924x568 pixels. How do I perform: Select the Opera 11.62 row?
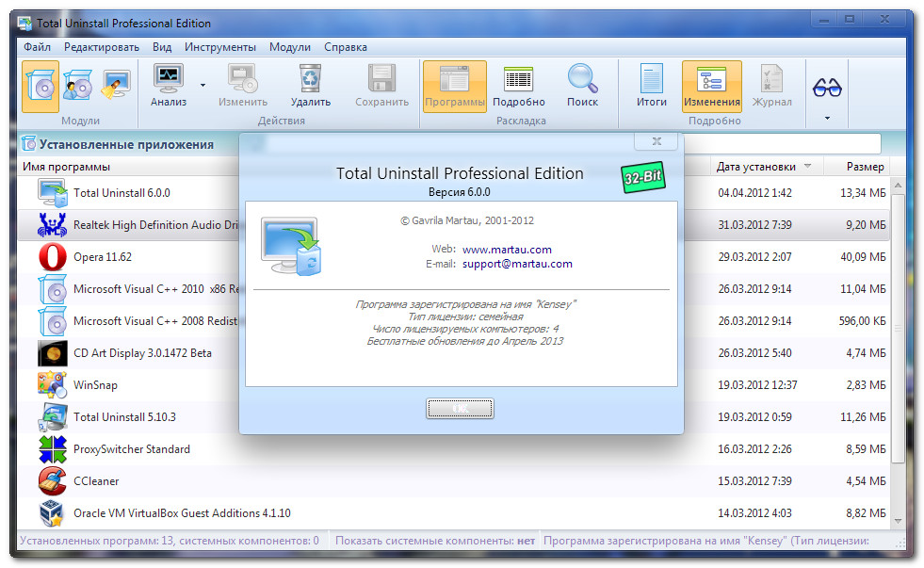pos(452,257)
